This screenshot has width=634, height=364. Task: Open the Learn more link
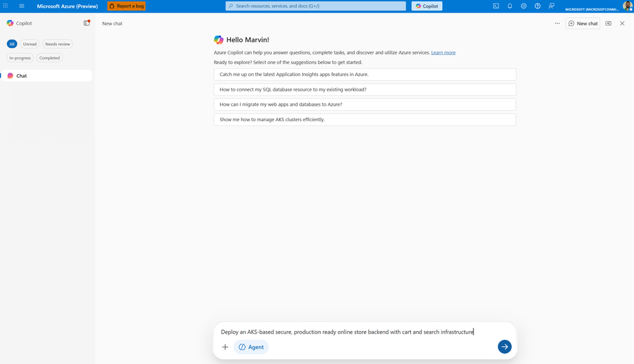tap(443, 53)
